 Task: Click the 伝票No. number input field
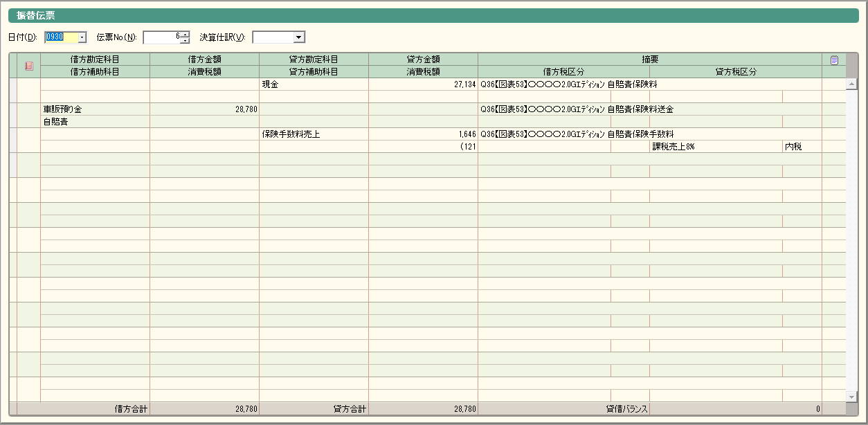162,37
